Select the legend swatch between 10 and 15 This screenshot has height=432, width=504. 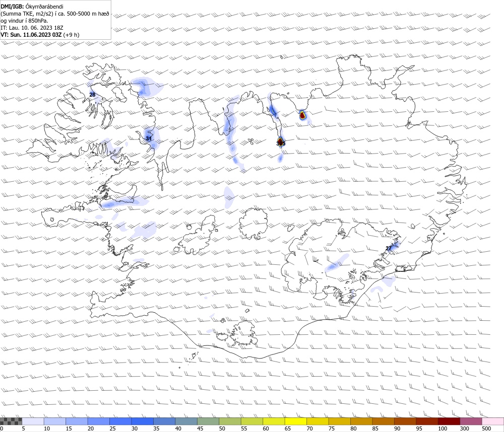[x=55, y=421]
